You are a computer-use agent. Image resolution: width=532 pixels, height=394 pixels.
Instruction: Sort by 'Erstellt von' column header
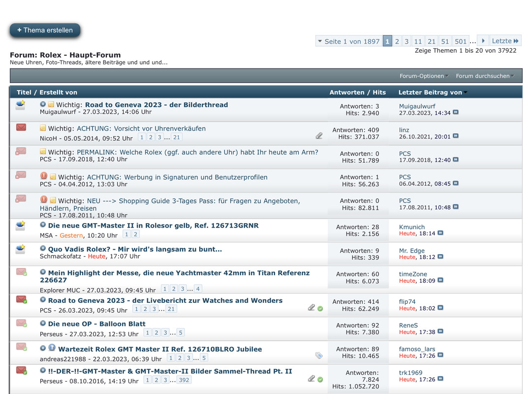[x=59, y=93]
